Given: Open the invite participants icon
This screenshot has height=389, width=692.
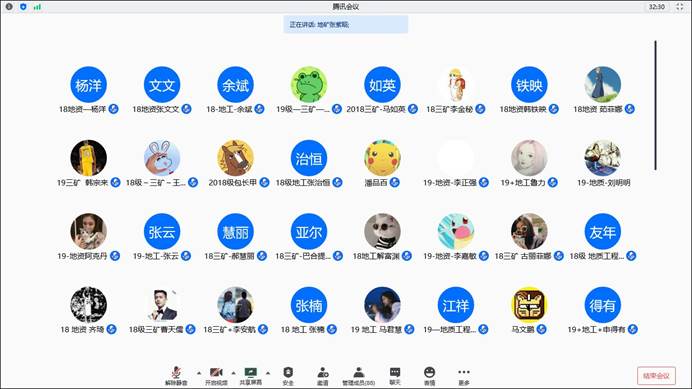Looking at the screenshot, I should [x=323, y=376].
